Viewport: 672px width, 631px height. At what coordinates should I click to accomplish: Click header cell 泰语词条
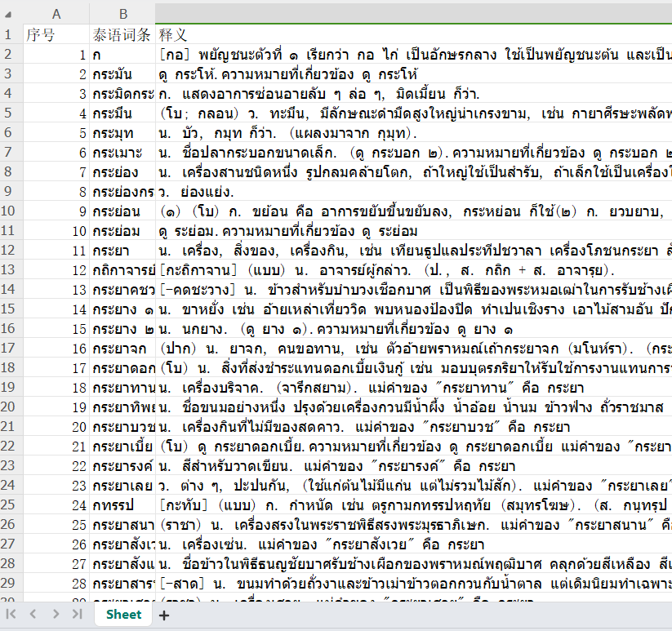122,34
